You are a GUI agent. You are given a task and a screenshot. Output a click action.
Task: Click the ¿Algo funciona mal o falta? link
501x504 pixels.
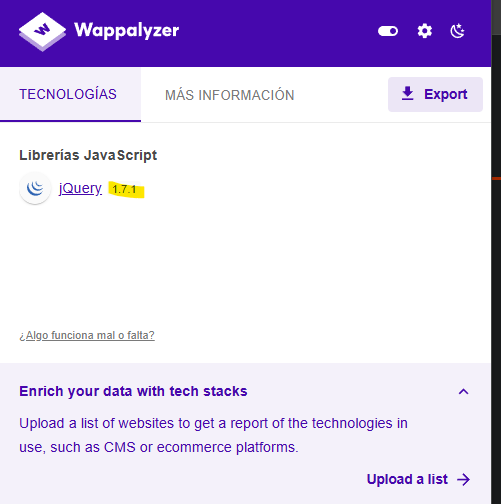(x=87, y=335)
